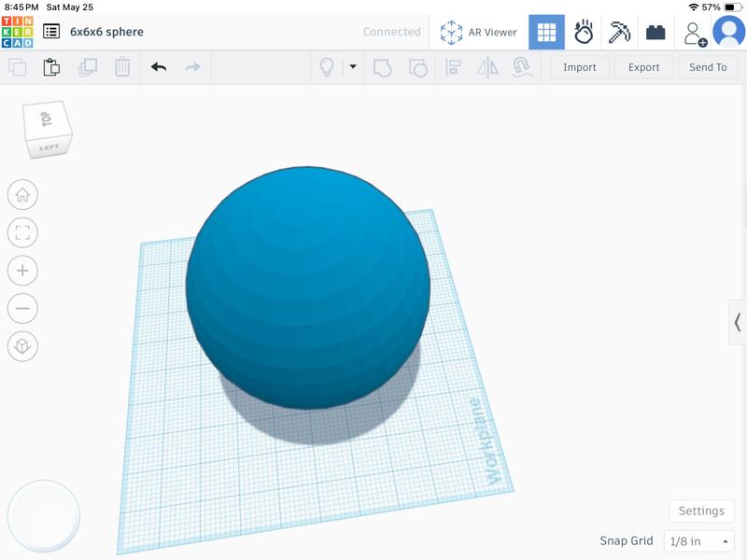Image resolution: width=747 pixels, height=560 pixels.
Task: Undo the last action
Action: [159, 67]
